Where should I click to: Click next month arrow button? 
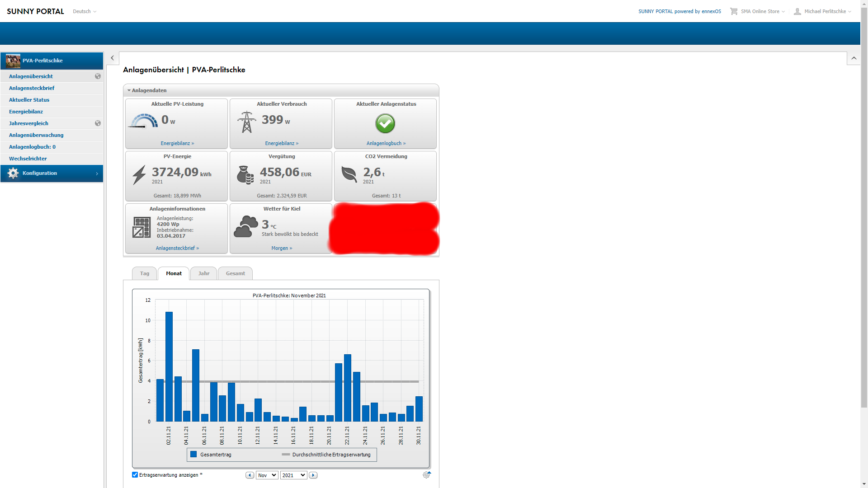[313, 475]
